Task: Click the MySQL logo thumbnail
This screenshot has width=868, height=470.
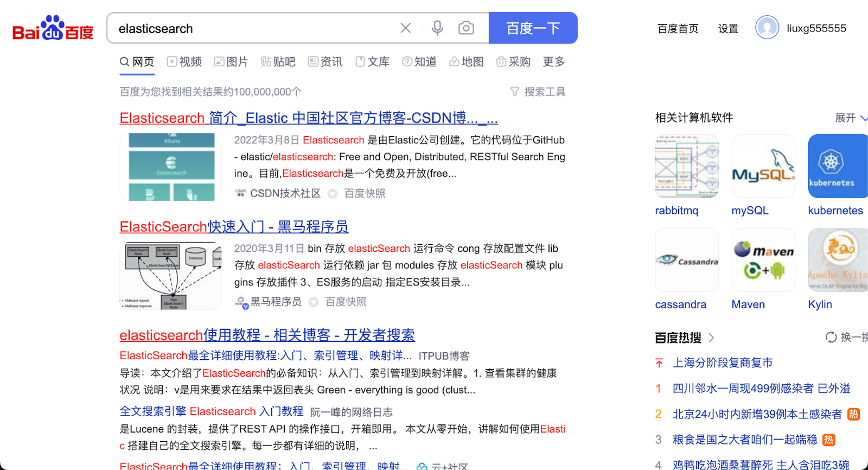Action: tap(763, 166)
